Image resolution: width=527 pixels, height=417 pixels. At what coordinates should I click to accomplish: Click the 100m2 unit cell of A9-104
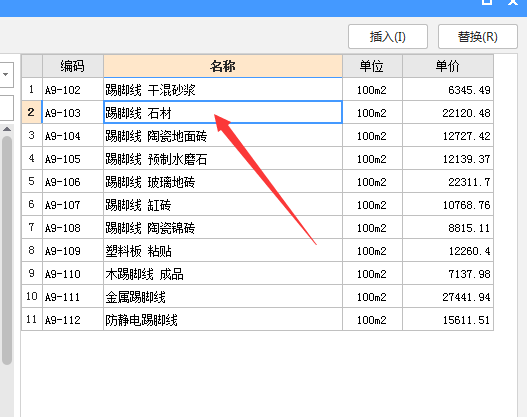372,136
